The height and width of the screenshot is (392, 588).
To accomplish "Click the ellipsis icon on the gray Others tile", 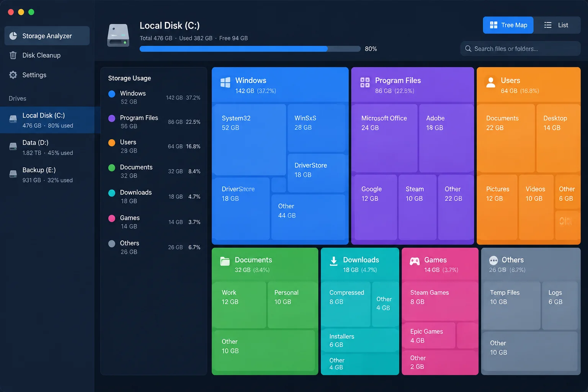I will point(493,261).
